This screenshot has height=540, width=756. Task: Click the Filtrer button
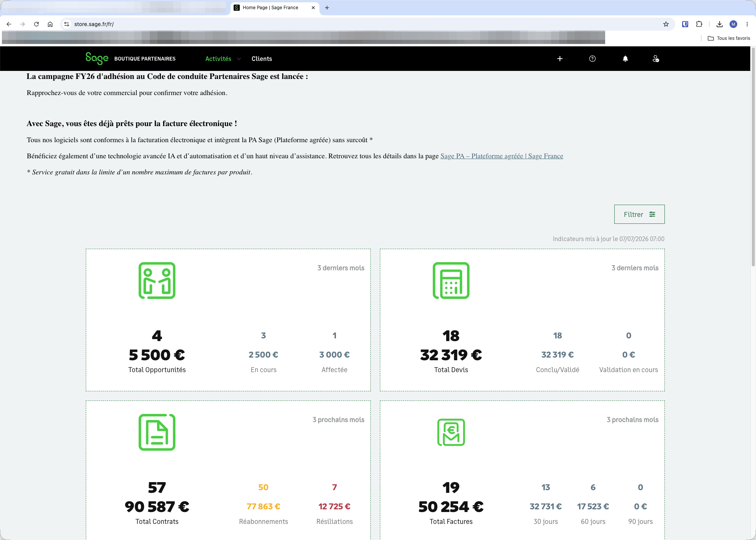click(x=640, y=214)
